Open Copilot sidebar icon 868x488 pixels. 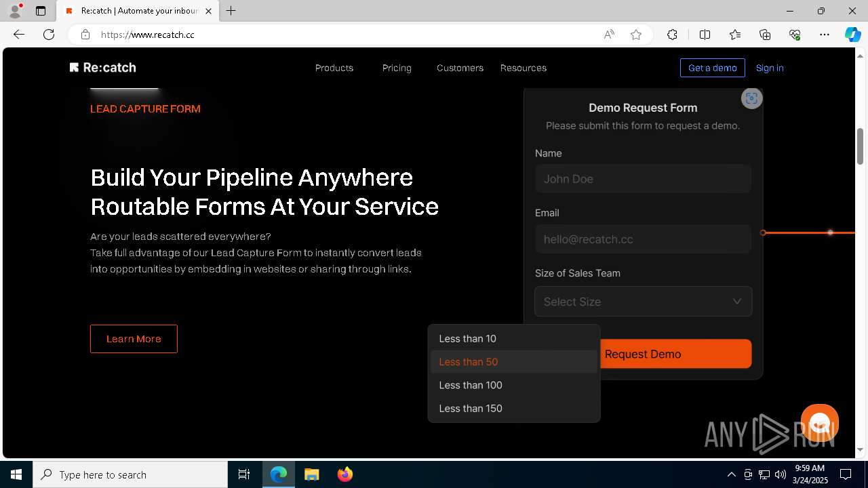852,35
